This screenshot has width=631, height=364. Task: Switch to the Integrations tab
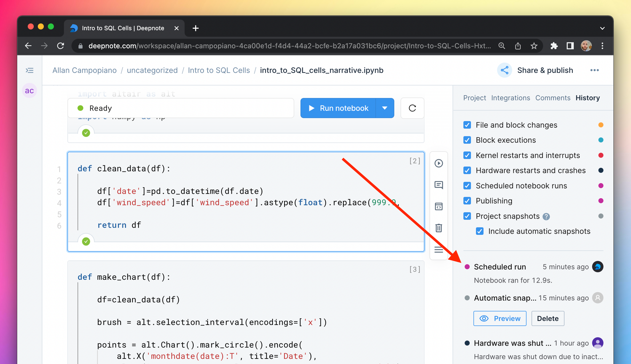(510, 98)
